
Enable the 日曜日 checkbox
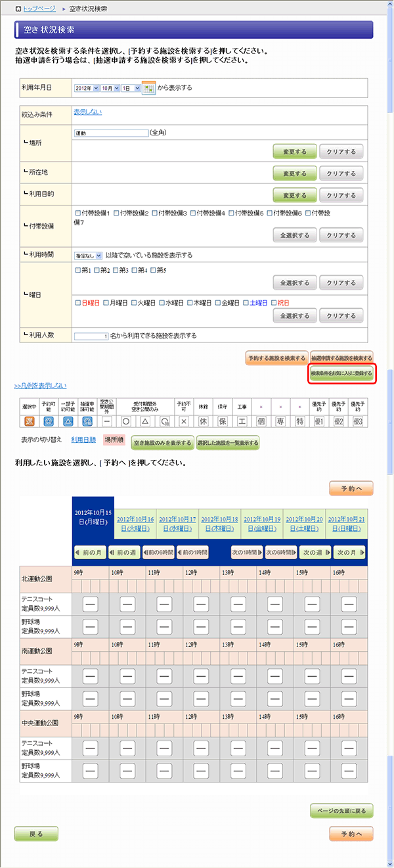click(x=78, y=303)
